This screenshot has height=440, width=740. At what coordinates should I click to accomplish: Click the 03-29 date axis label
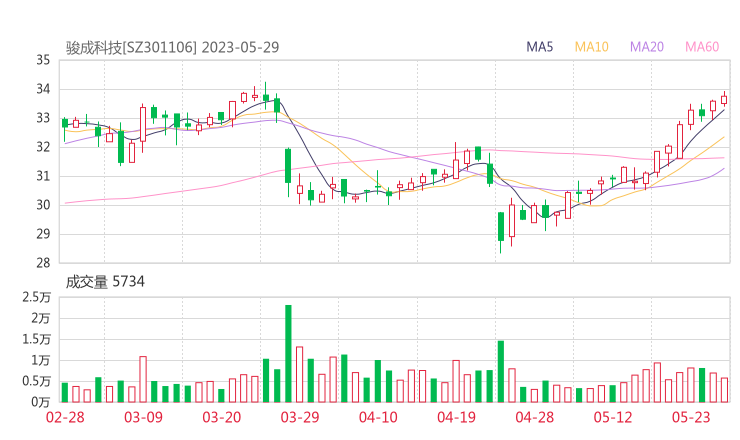pos(300,417)
